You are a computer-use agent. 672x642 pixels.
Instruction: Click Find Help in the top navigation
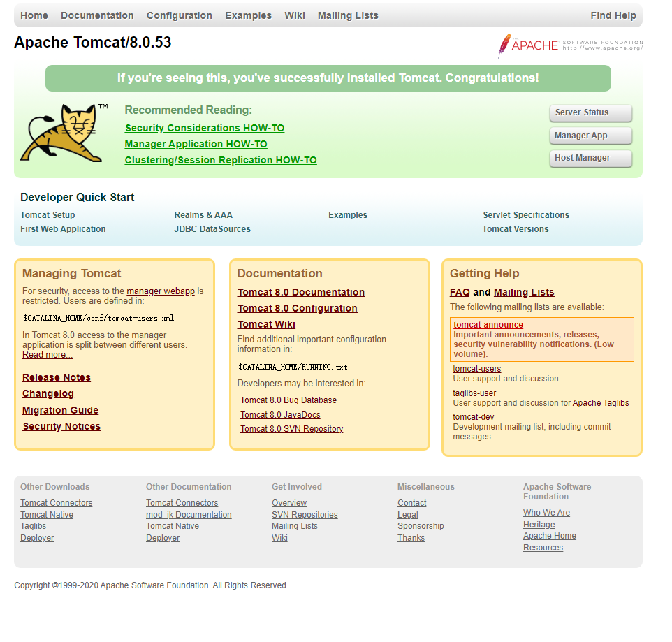613,15
